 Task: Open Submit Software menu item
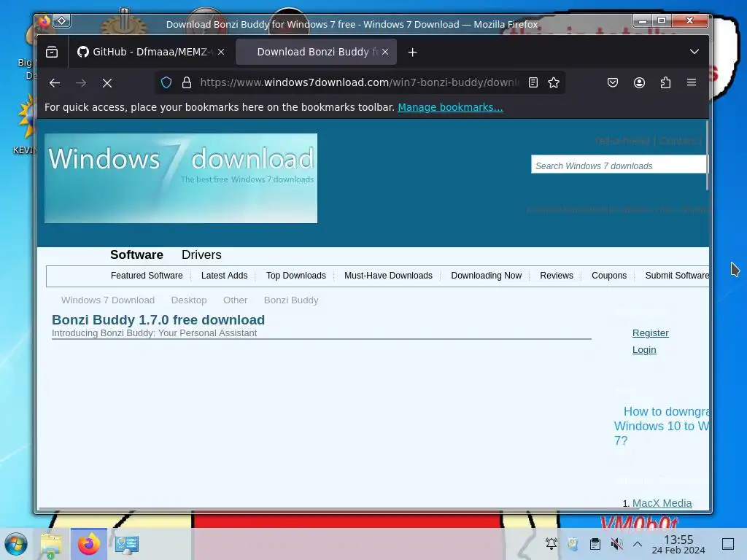pyautogui.click(x=676, y=276)
